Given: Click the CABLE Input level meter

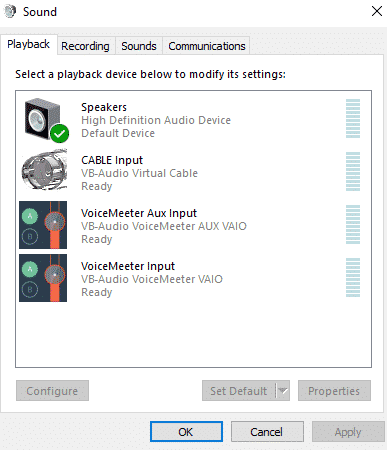Looking at the screenshot, I should (353, 171).
